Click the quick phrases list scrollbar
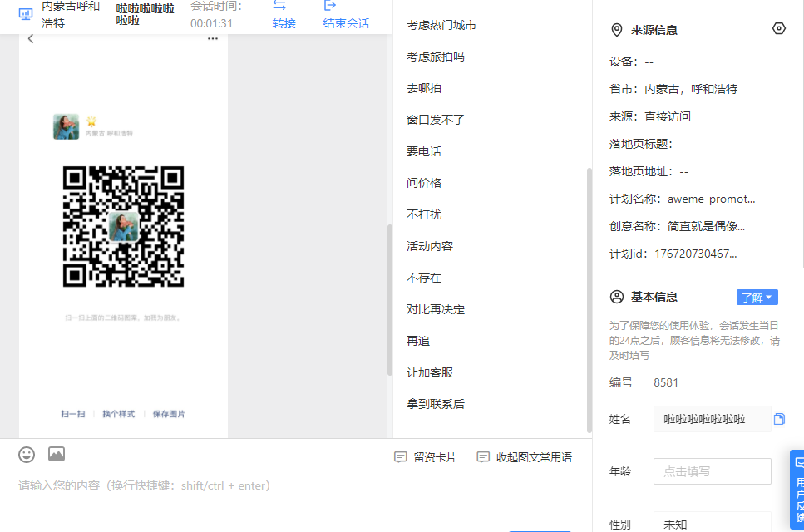804x532 pixels. pyautogui.click(x=589, y=300)
